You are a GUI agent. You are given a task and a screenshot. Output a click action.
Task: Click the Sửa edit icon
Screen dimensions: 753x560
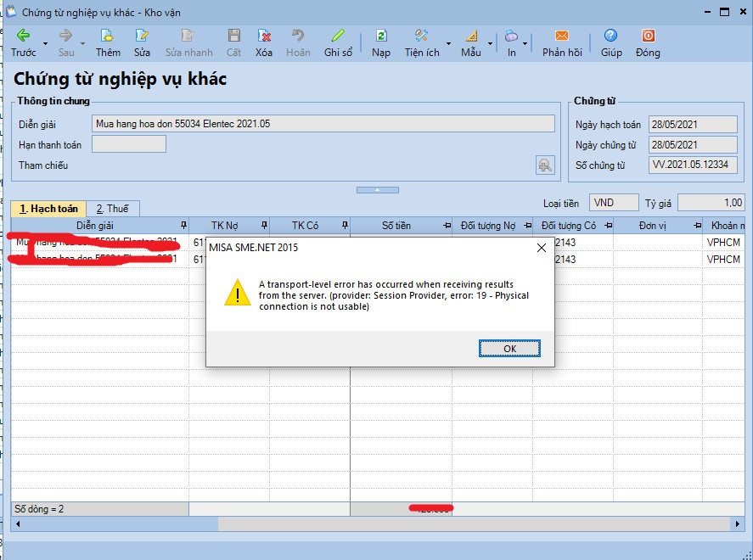(x=142, y=36)
